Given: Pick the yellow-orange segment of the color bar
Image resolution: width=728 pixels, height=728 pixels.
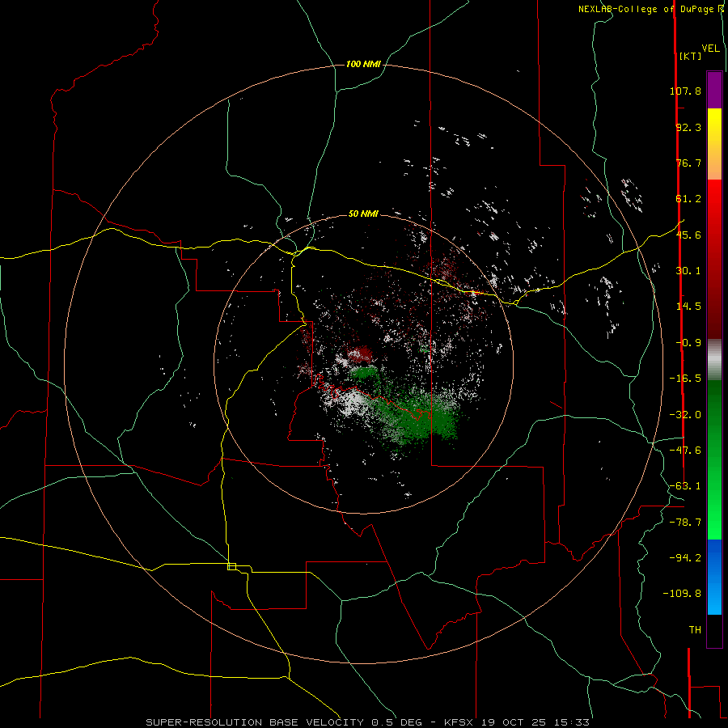Looking at the screenshot, I should (x=714, y=144).
